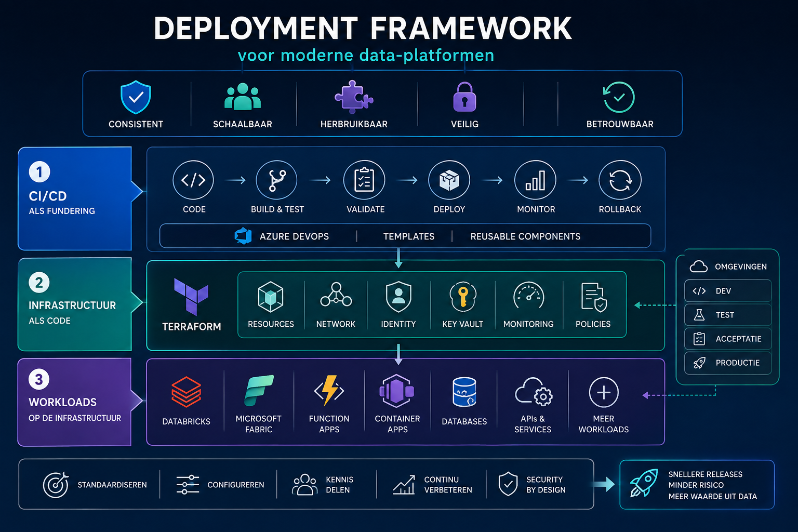The image size is (798, 532).
Task: Click the Monitoring gauge icon
Action: (528, 296)
